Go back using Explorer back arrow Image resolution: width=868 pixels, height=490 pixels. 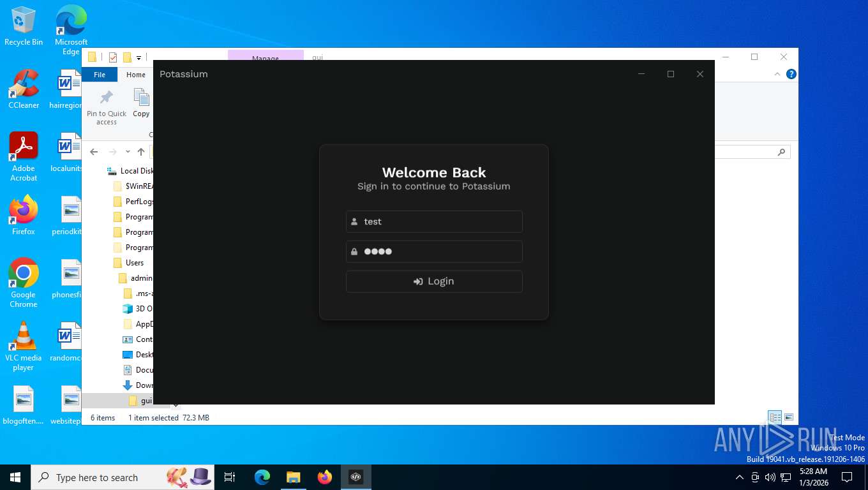point(94,152)
